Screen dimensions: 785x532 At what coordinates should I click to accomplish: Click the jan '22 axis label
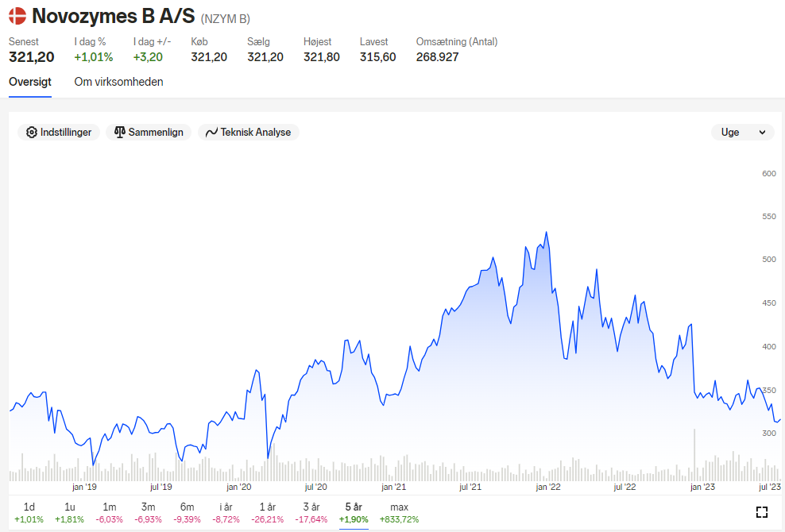[x=548, y=487]
